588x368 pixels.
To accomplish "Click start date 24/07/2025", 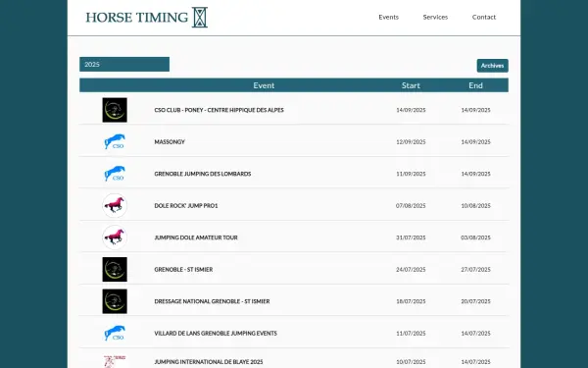I will click(411, 270).
